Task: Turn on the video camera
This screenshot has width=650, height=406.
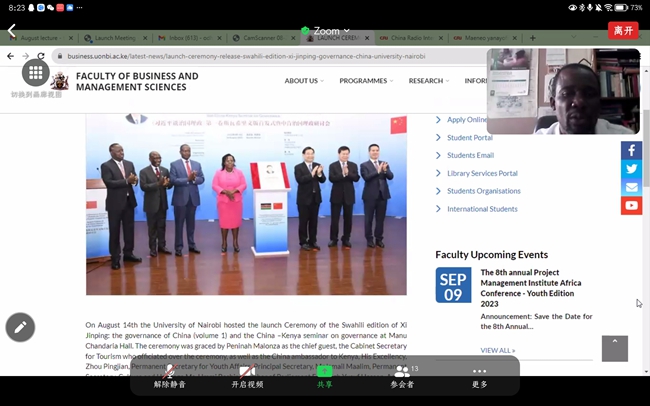Action: (x=247, y=376)
